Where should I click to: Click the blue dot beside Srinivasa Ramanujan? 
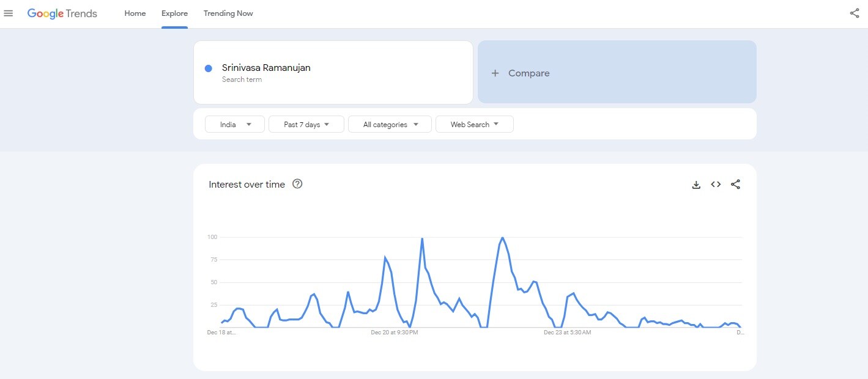pyautogui.click(x=209, y=68)
